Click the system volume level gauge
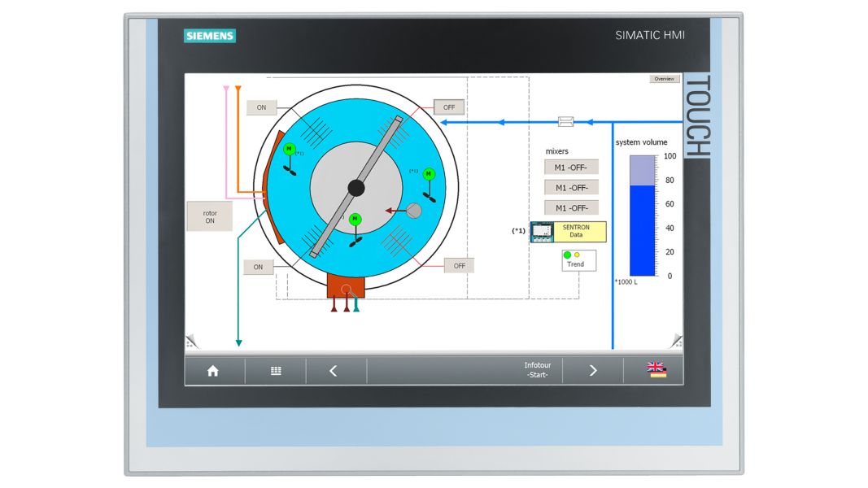Viewport: 868px width, 488px height. coord(639,216)
